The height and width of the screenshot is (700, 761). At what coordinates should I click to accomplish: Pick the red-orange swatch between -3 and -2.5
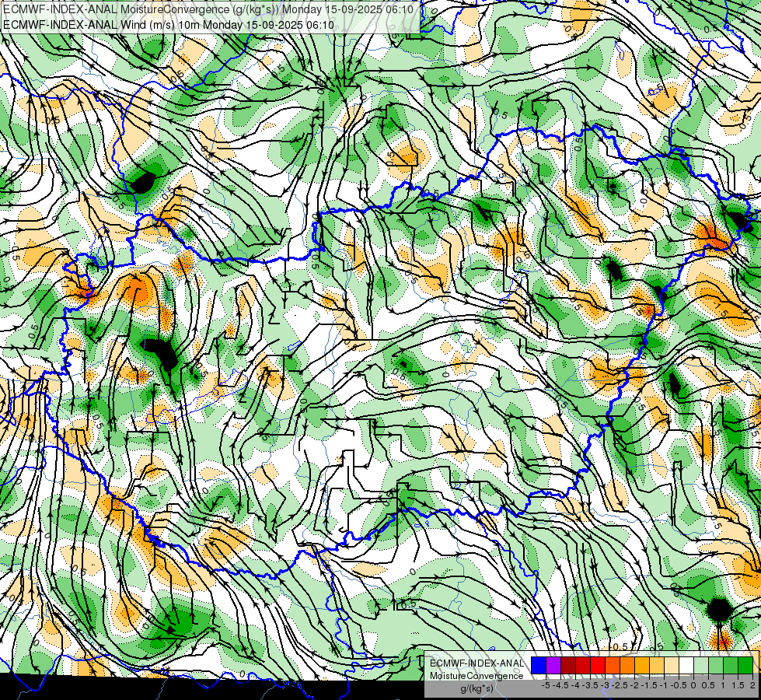pyautogui.click(x=613, y=665)
